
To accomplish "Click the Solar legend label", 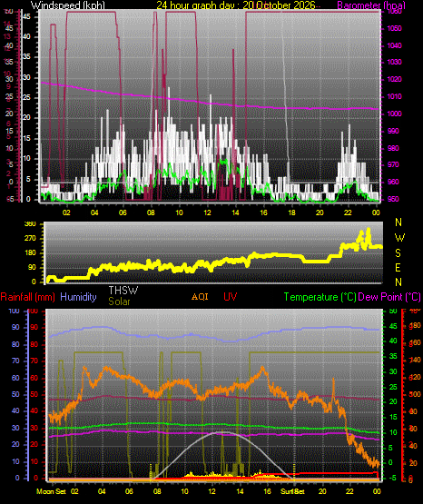I will (x=119, y=301).
